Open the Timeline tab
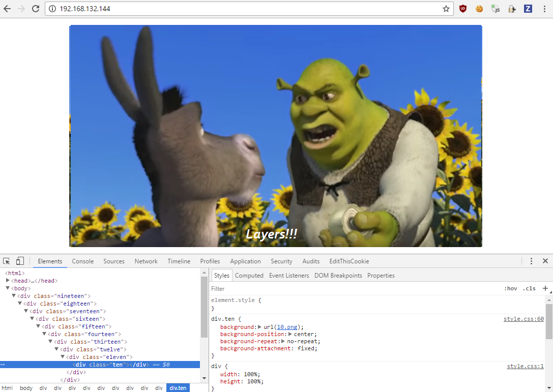Viewport: 553px width, 392px height. click(x=179, y=261)
